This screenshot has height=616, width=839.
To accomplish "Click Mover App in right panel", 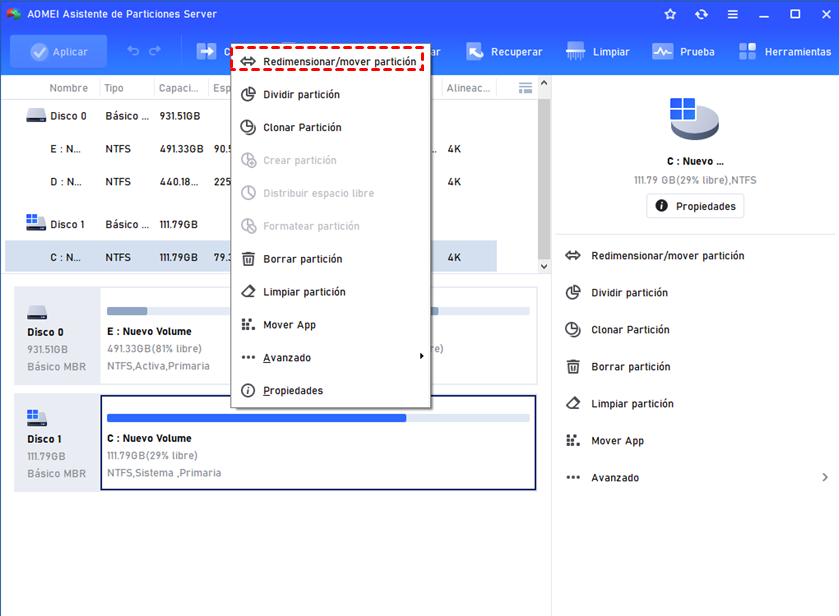I will 617,440.
